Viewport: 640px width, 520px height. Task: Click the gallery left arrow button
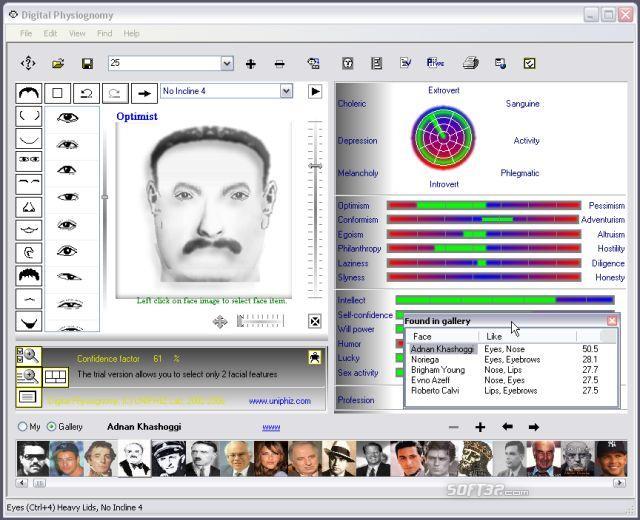pyautogui.click(x=507, y=427)
